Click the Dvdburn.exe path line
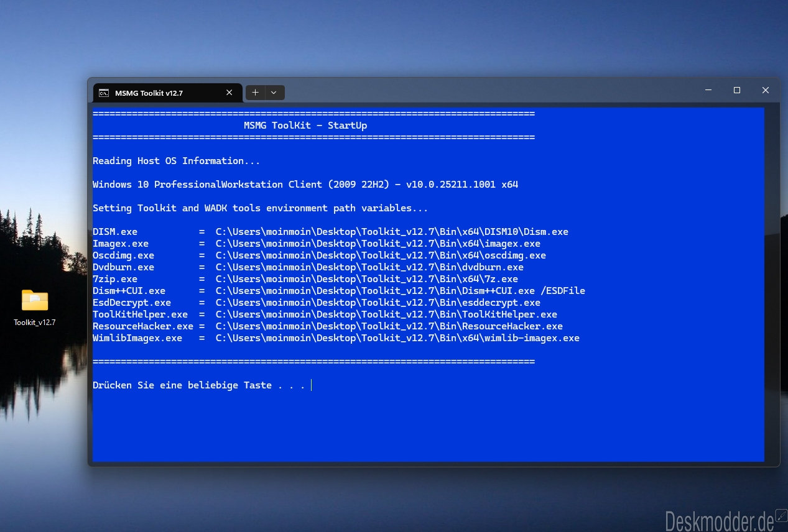Viewport: 788px width, 532px height. pos(308,267)
